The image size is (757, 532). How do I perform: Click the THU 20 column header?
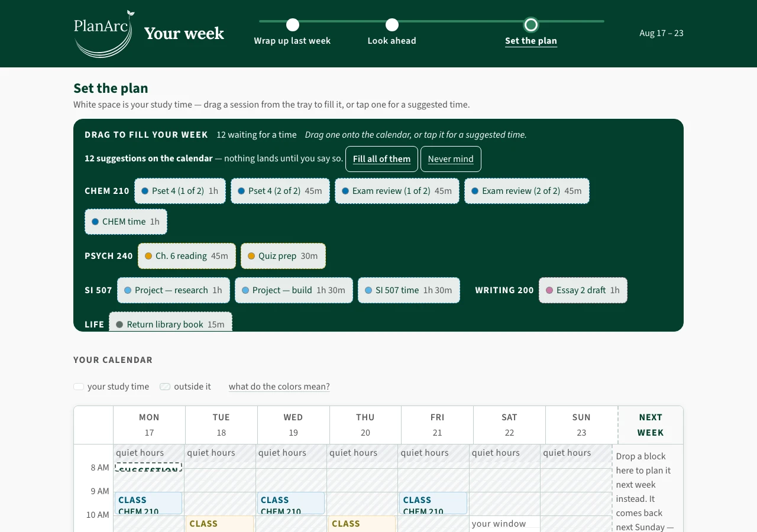click(365, 425)
